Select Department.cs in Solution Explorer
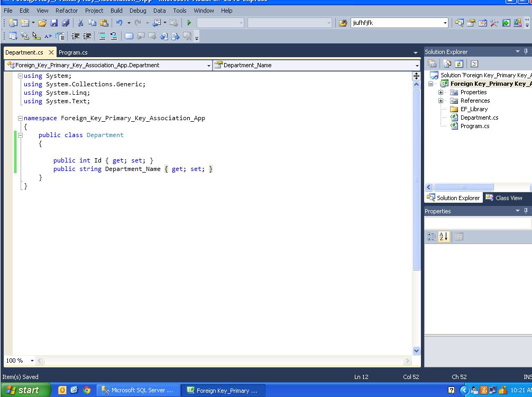This screenshot has height=397, width=532. pyautogui.click(x=479, y=118)
